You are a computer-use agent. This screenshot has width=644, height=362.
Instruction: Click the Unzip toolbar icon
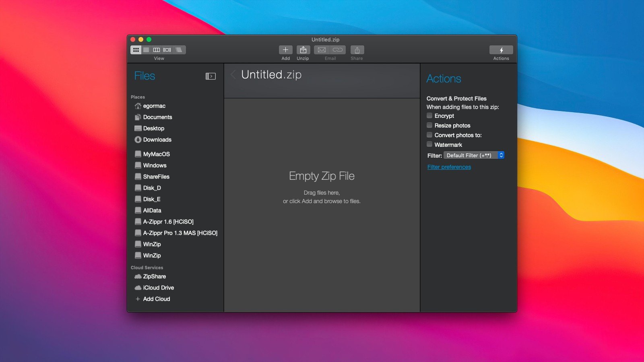[x=303, y=50]
